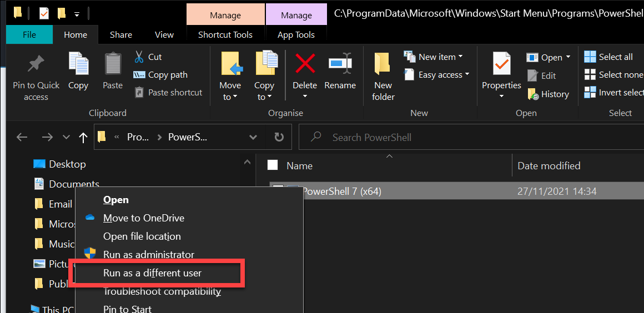Screen dimensions: 644x313
Task: Choose Pin to Start
Action: (x=189, y=308)
